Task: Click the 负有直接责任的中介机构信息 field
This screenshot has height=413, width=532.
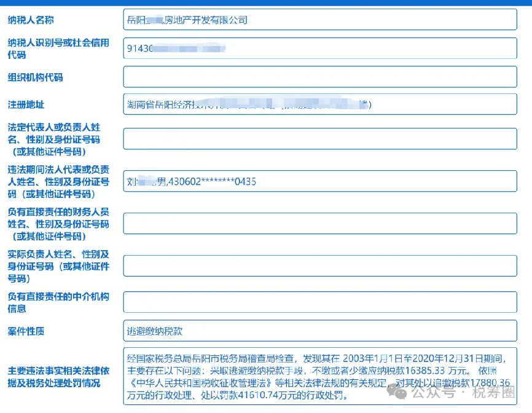Action: coord(319,302)
